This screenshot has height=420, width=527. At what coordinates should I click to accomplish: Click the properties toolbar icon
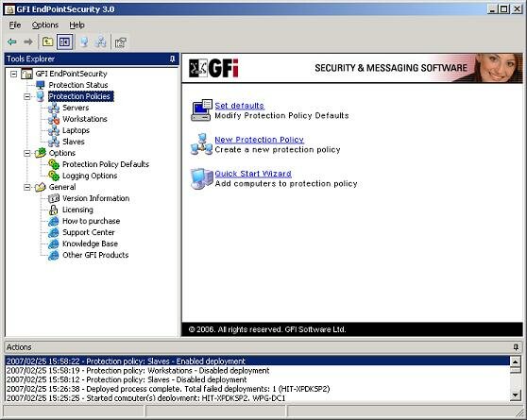(120, 42)
